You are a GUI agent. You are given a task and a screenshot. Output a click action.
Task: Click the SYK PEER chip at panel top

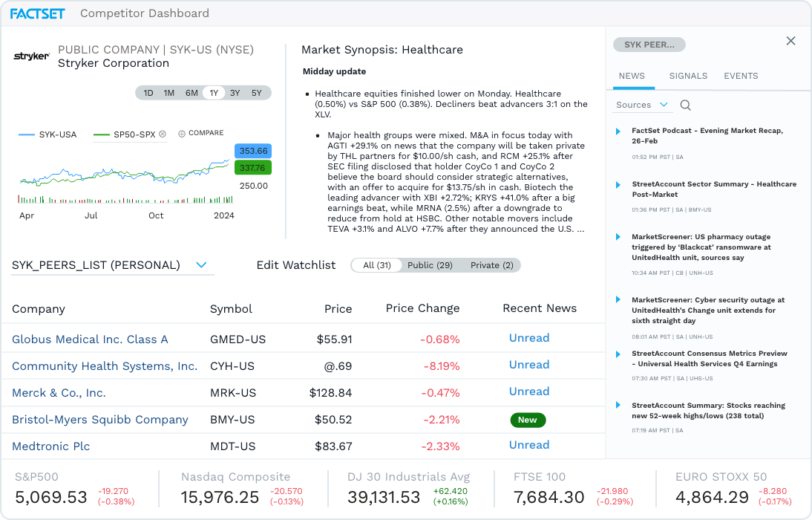[649, 45]
